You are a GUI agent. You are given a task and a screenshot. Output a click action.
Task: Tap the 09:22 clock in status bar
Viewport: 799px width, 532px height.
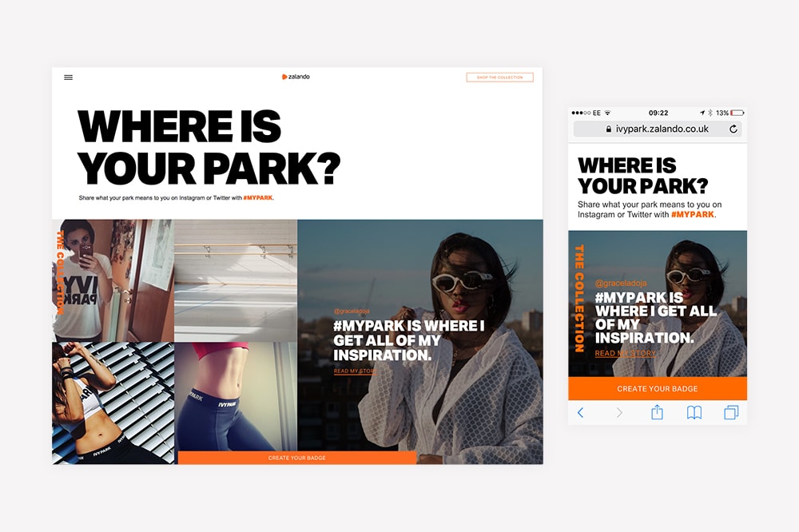coord(658,113)
